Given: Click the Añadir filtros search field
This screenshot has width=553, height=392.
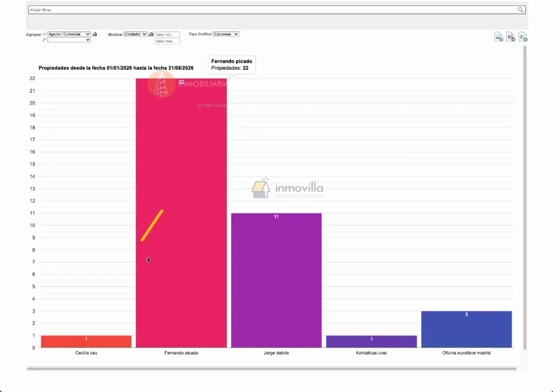Looking at the screenshot, I should [x=276, y=10].
